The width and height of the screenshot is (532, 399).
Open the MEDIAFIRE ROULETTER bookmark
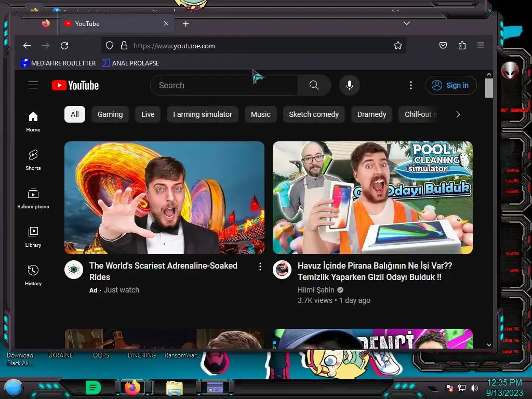coord(58,63)
